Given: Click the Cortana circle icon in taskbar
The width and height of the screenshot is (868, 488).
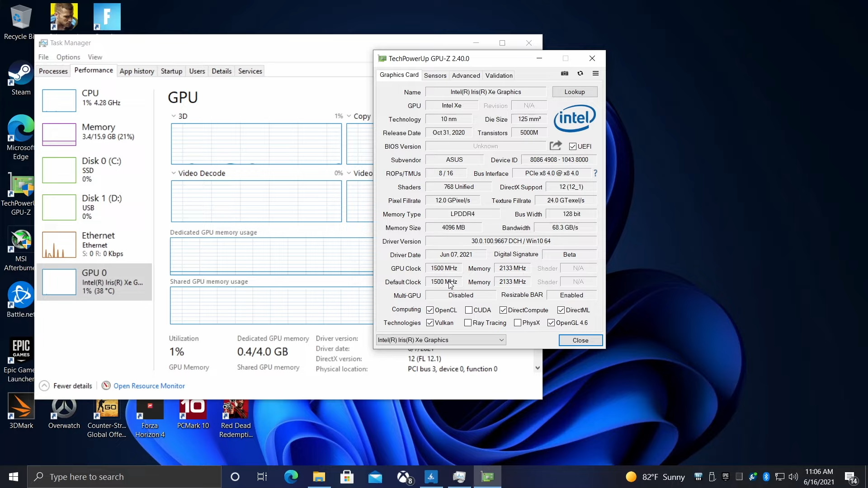Looking at the screenshot, I should [235, 477].
